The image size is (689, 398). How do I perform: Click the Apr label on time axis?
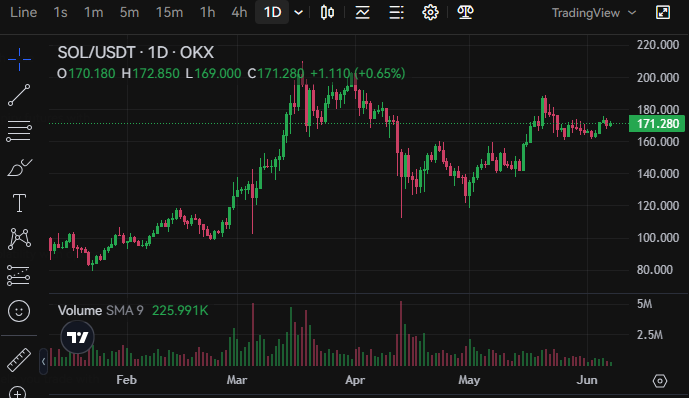pyautogui.click(x=355, y=380)
